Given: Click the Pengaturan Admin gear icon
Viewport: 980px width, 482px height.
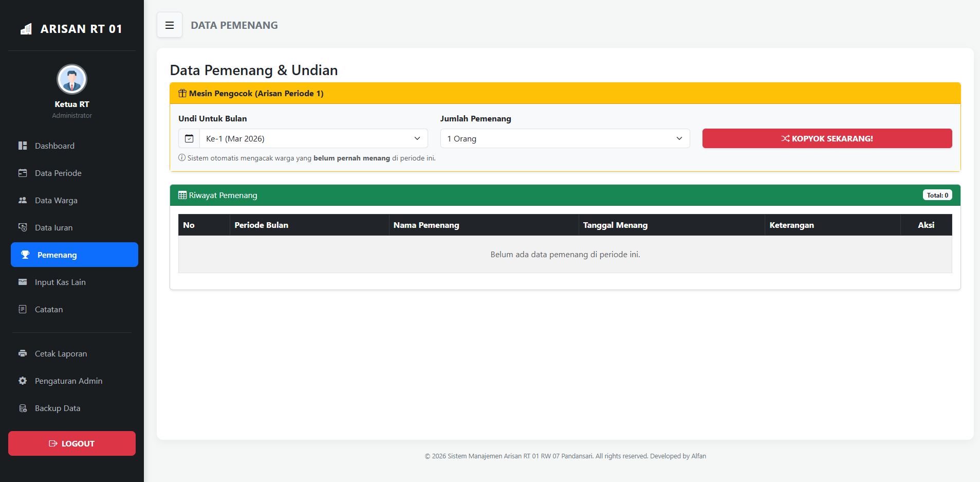Looking at the screenshot, I should (x=23, y=381).
